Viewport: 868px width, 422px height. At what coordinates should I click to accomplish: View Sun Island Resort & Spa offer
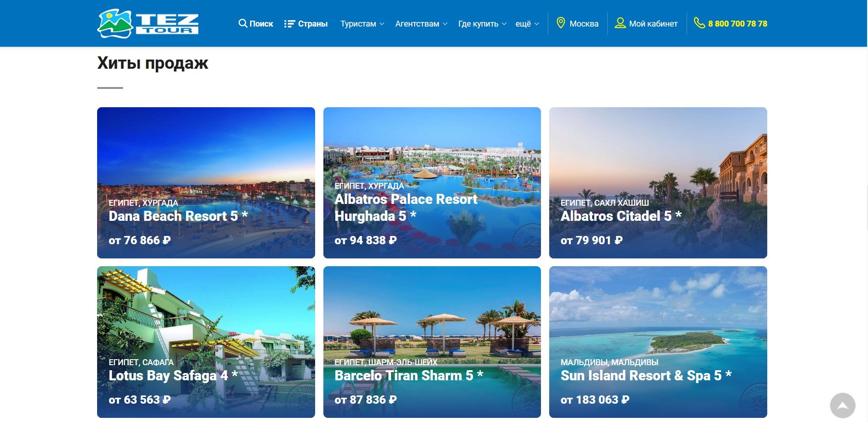coord(658,342)
